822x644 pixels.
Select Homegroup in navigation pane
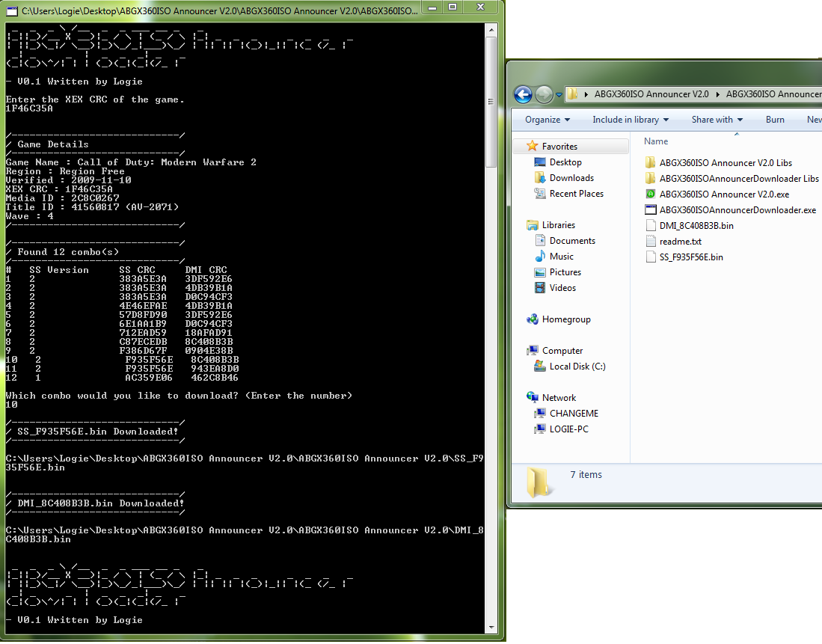click(566, 319)
